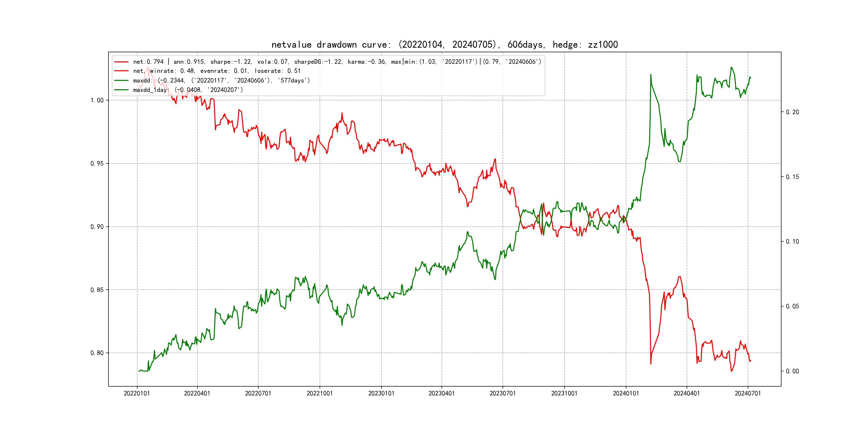Screen dimensions: 868x434
Task: Click the 20220101 x-axis date label
Action: click(x=137, y=393)
